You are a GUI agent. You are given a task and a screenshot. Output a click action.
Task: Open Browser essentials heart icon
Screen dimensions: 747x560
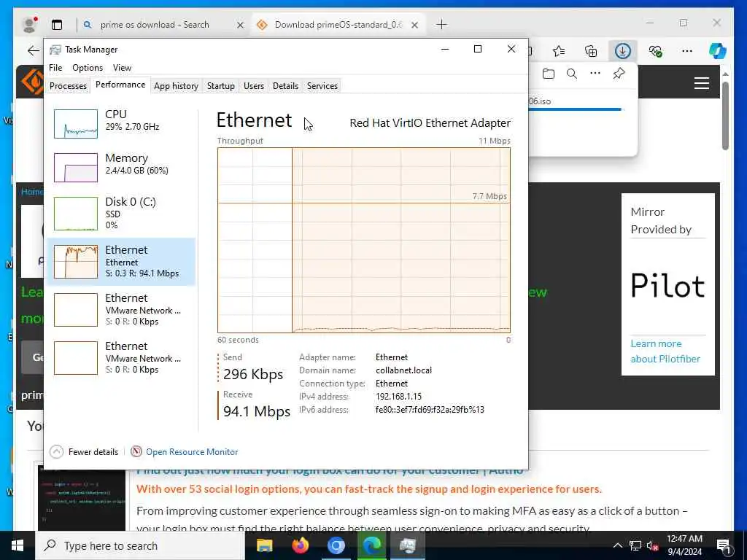pyautogui.click(x=655, y=50)
